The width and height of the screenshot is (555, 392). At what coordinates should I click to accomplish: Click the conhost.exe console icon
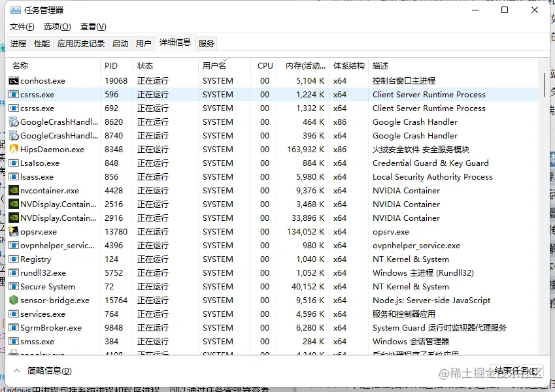[x=14, y=81]
